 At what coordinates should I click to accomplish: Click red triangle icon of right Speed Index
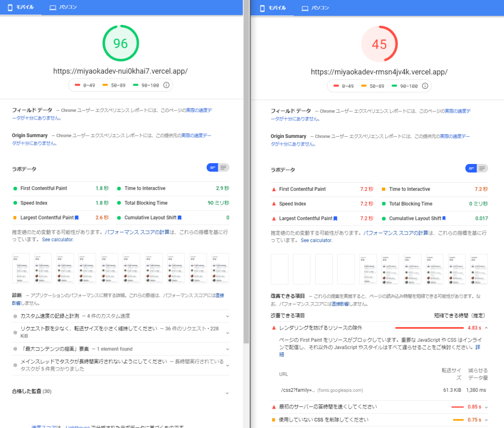point(274,204)
